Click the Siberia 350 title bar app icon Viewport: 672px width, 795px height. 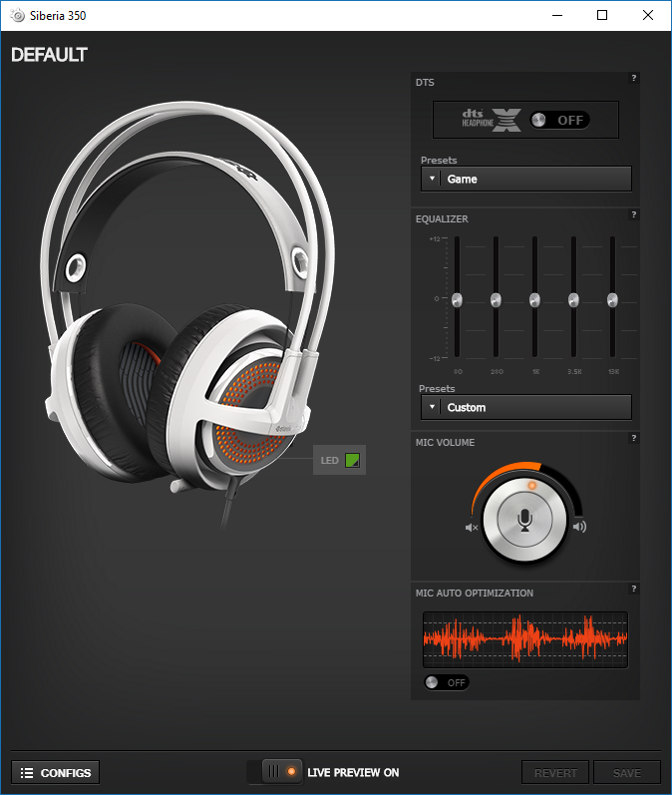click(x=17, y=16)
